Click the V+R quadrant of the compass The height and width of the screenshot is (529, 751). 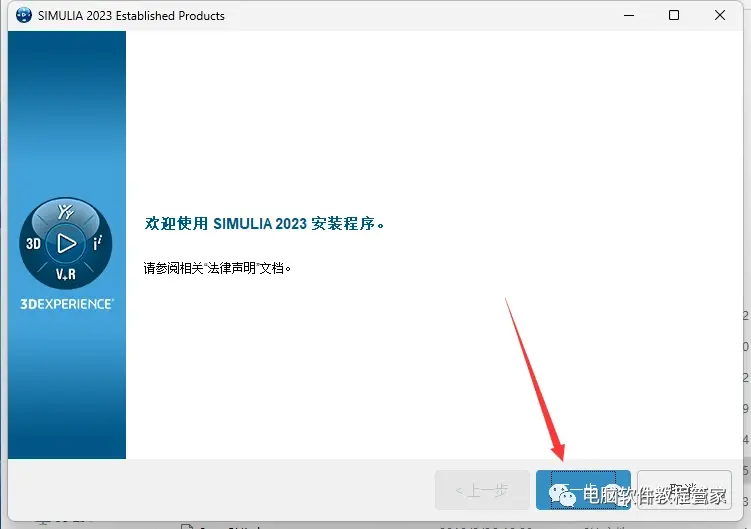[66, 274]
